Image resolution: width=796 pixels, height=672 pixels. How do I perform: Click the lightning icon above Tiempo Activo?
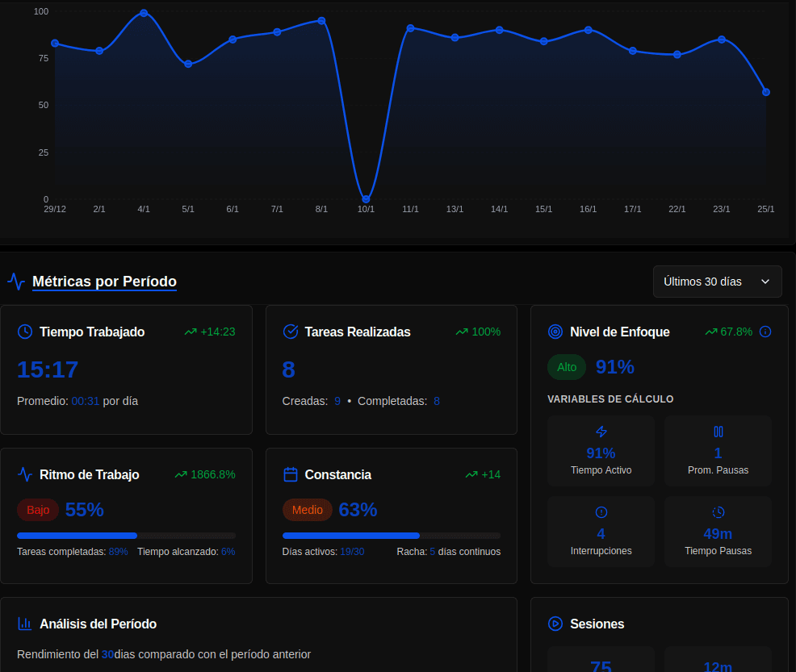click(x=601, y=432)
